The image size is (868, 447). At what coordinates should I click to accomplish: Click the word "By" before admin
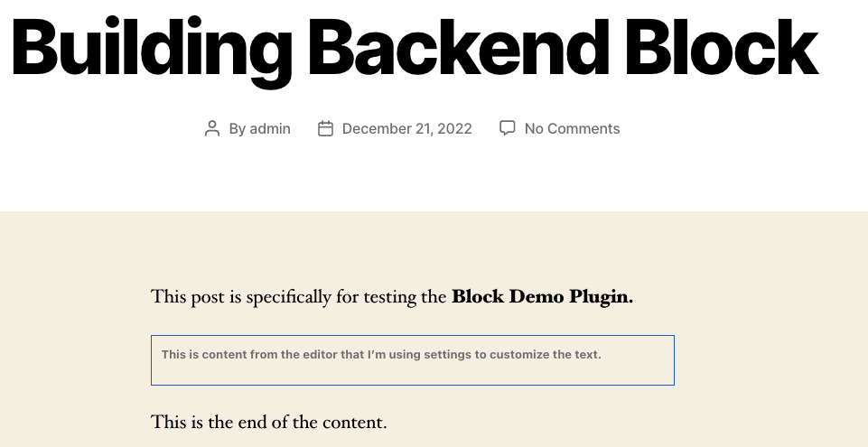coord(238,129)
